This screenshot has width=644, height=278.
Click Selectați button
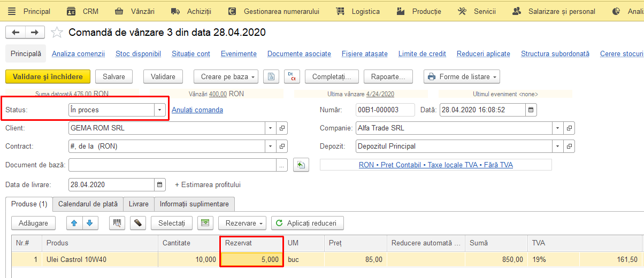coord(172,223)
